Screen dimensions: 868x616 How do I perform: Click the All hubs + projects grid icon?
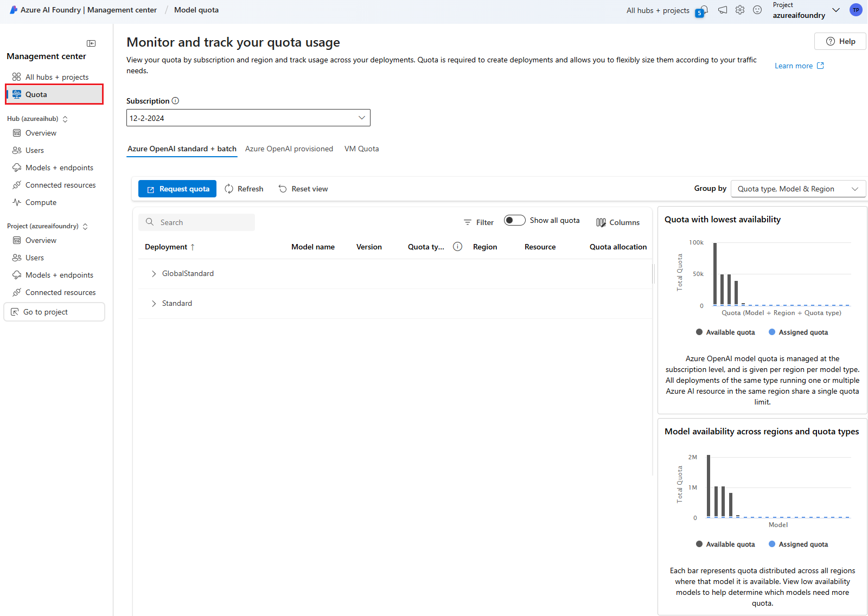(x=17, y=77)
